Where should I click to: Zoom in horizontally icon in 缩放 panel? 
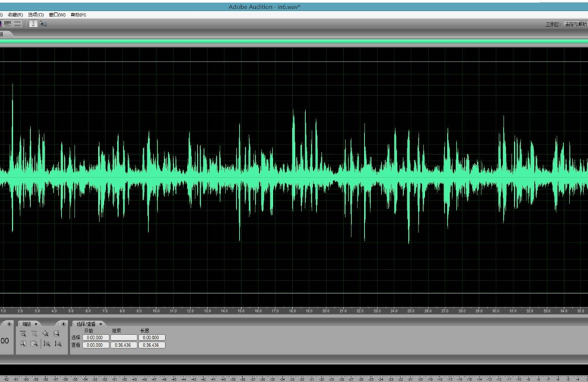click(23, 333)
